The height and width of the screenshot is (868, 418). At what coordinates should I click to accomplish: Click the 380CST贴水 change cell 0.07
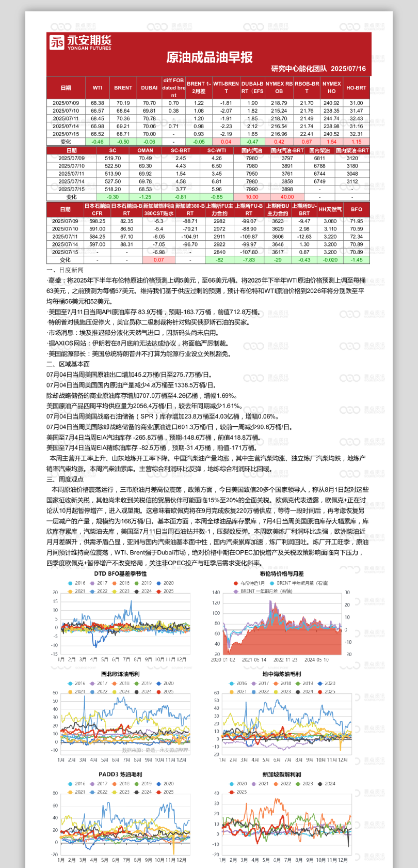pos(158,260)
